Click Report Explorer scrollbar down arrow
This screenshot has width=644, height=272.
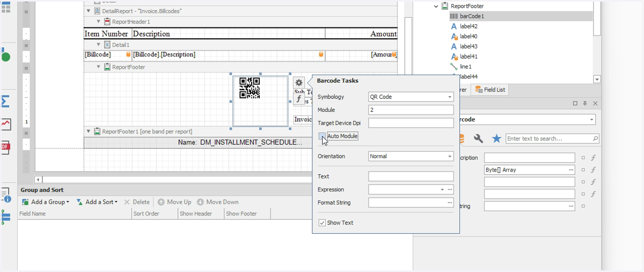[x=597, y=79]
